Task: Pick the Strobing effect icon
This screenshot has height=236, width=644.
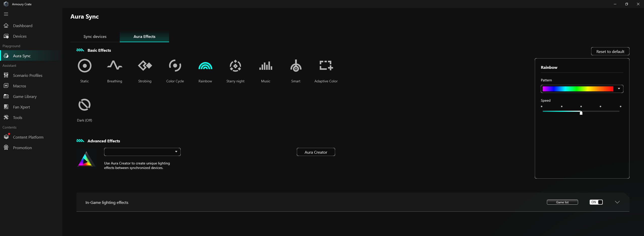Action: pyautogui.click(x=145, y=66)
